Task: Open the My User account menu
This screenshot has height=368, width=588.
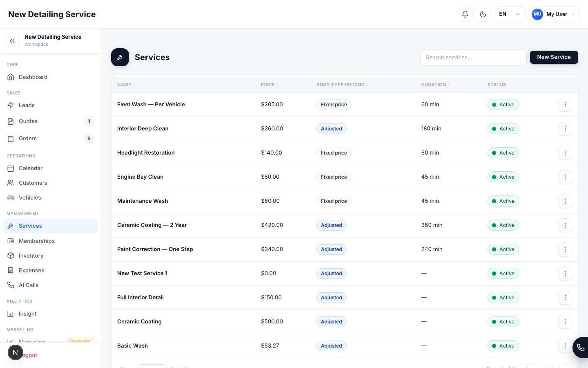Action: (554, 14)
